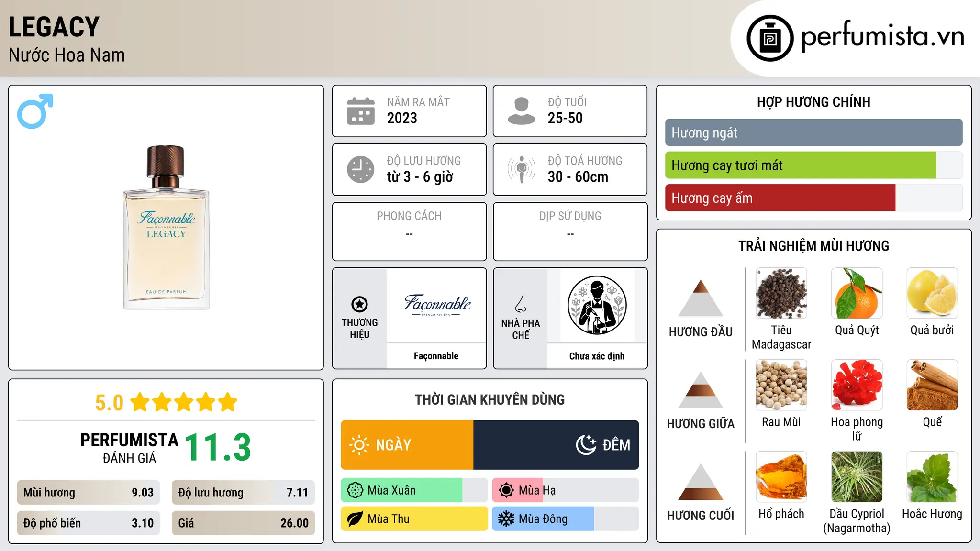Click the Hương cay tươi mát accord bar
980x551 pixels.
click(x=814, y=165)
